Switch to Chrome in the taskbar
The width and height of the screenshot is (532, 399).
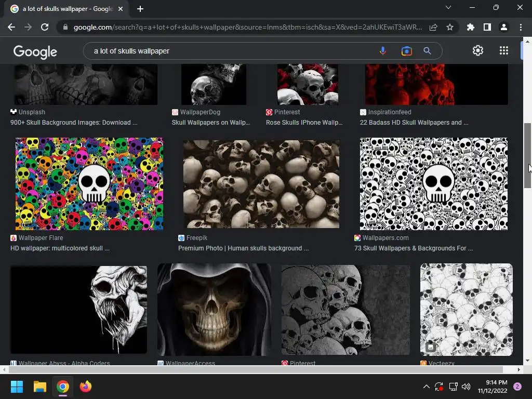point(63,387)
